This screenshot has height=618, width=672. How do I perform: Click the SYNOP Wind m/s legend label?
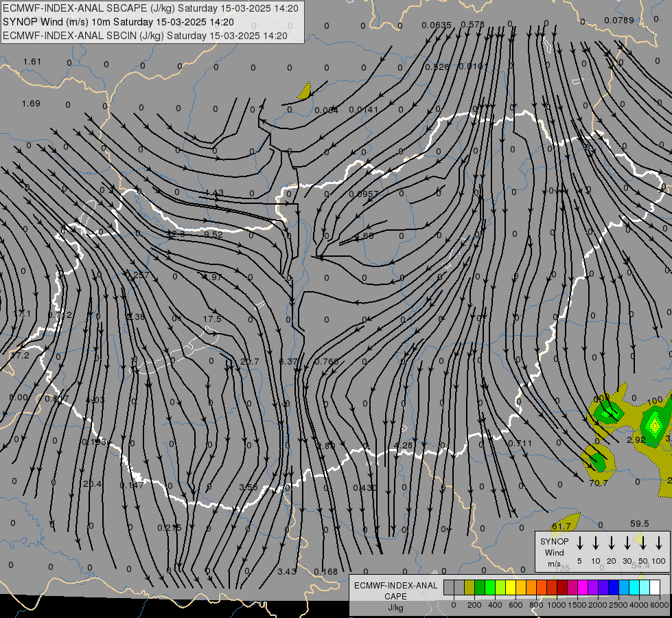tap(554, 552)
